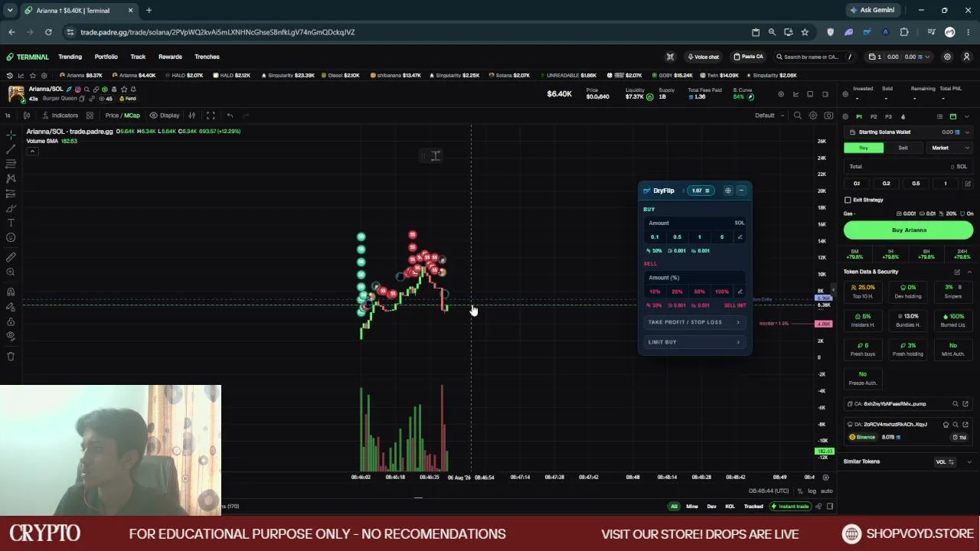
Task: Open DryFlip widget settings
Action: 728,191
